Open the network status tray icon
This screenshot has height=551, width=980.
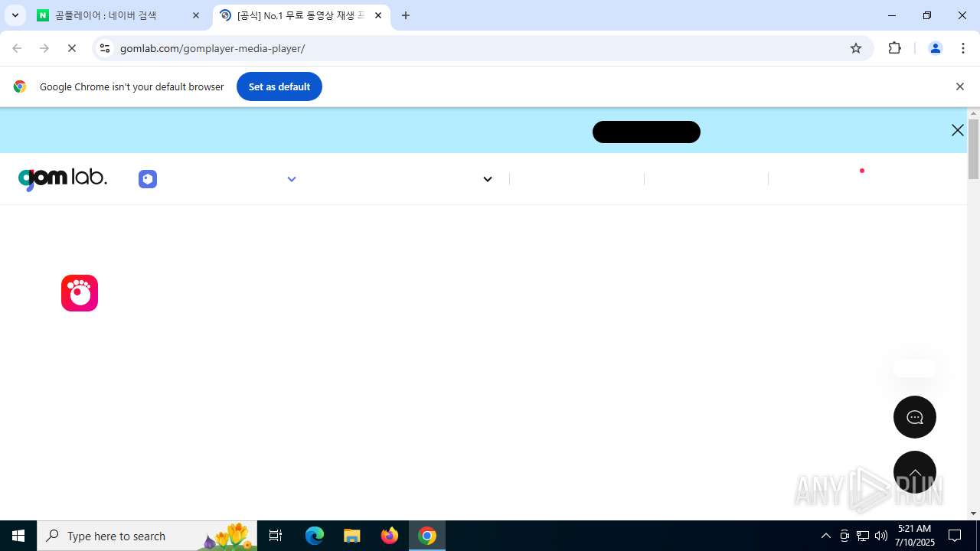pos(863,536)
